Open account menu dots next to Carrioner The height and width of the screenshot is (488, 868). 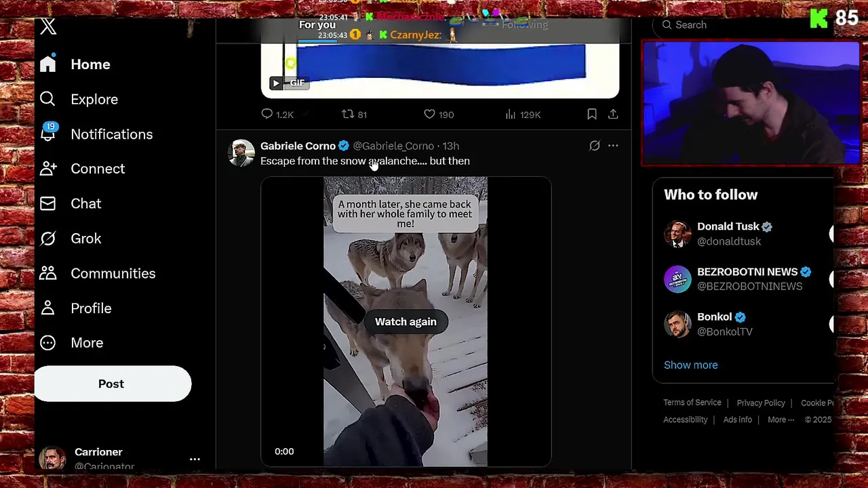tap(195, 459)
